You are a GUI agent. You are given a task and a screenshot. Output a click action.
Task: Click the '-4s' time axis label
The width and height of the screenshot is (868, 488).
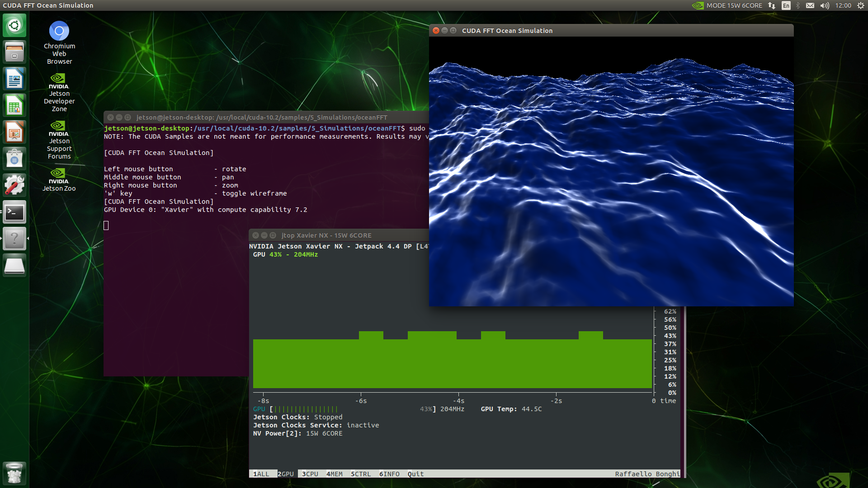click(x=458, y=401)
